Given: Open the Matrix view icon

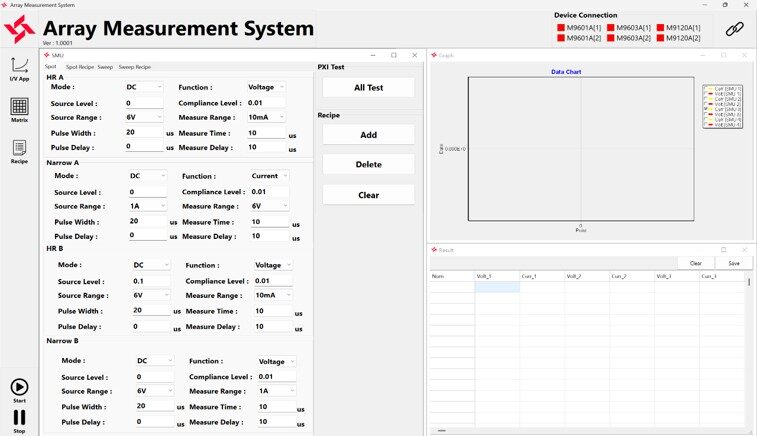Looking at the screenshot, I should click(19, 108).
